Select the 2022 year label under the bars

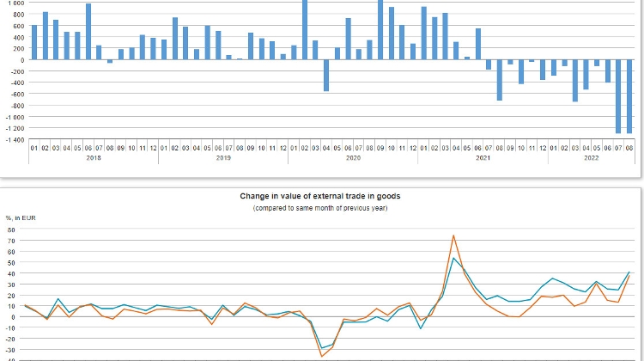[591, 158]
